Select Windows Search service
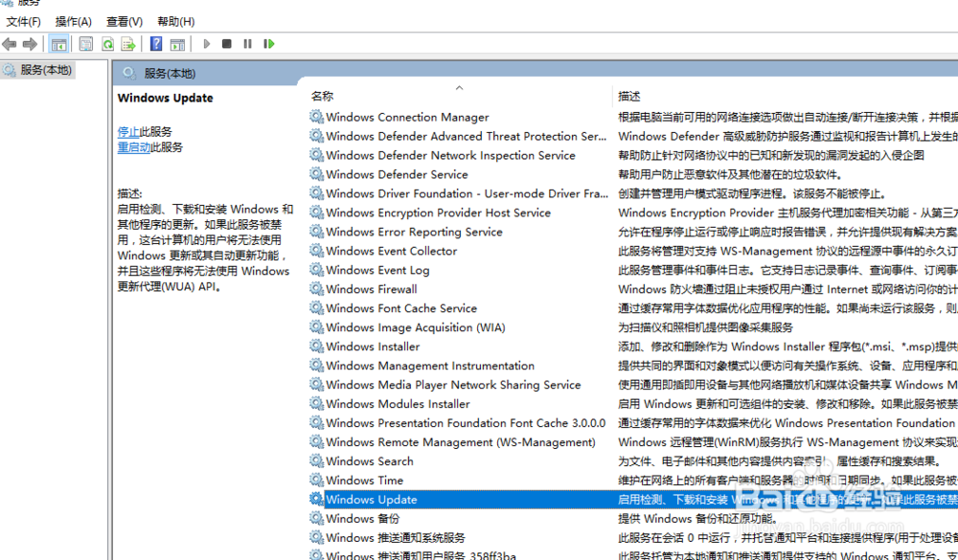The height and width of the screenshot is (560, 958). tap(370, 461)
